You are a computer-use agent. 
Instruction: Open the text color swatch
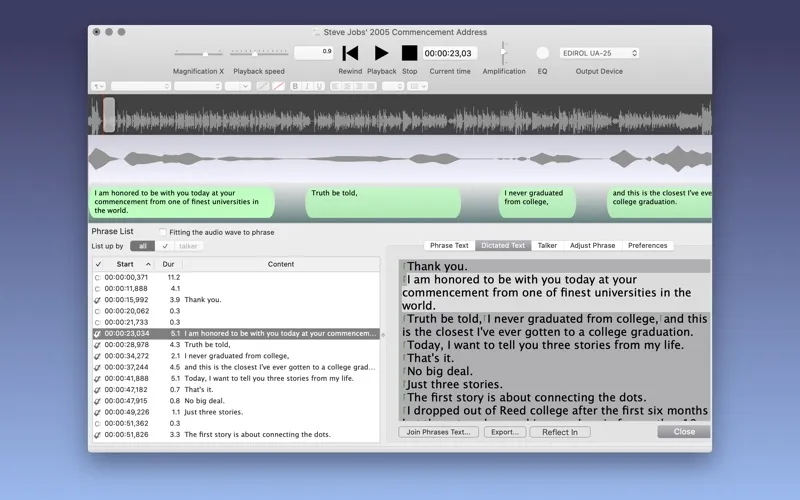pyautogui.click(x=263, y=86)
